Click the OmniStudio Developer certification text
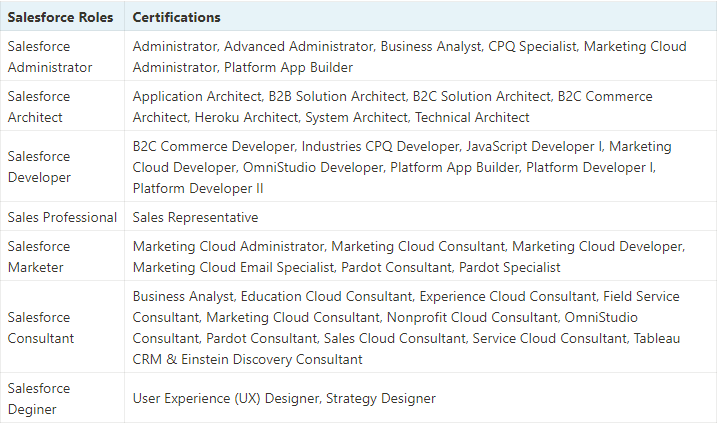The image size is (719, 423). click(x=313, y=167)
